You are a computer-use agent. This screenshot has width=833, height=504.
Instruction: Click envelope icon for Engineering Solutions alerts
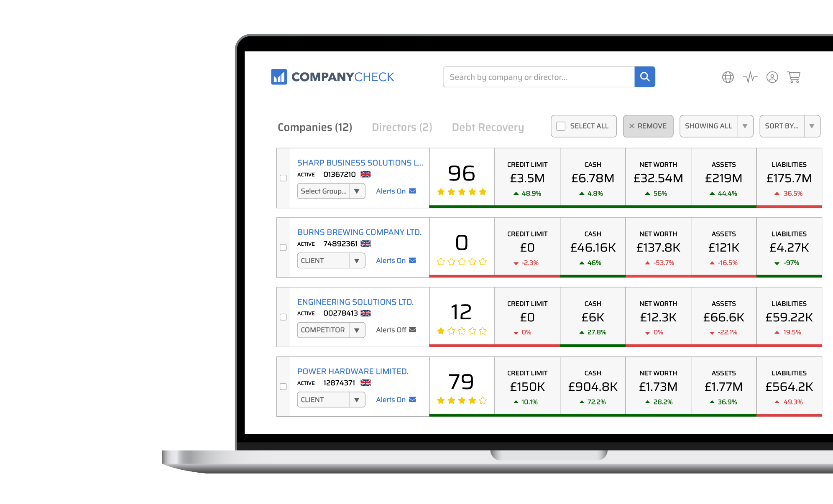point(412,330)
